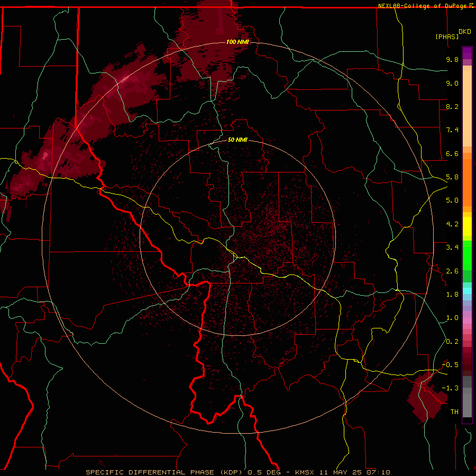Click SPECIFIC DIFFERENTIAL PHASE (KDP) product title
Image resolution: width=476 pixels, height=476 pixels.
166,472
